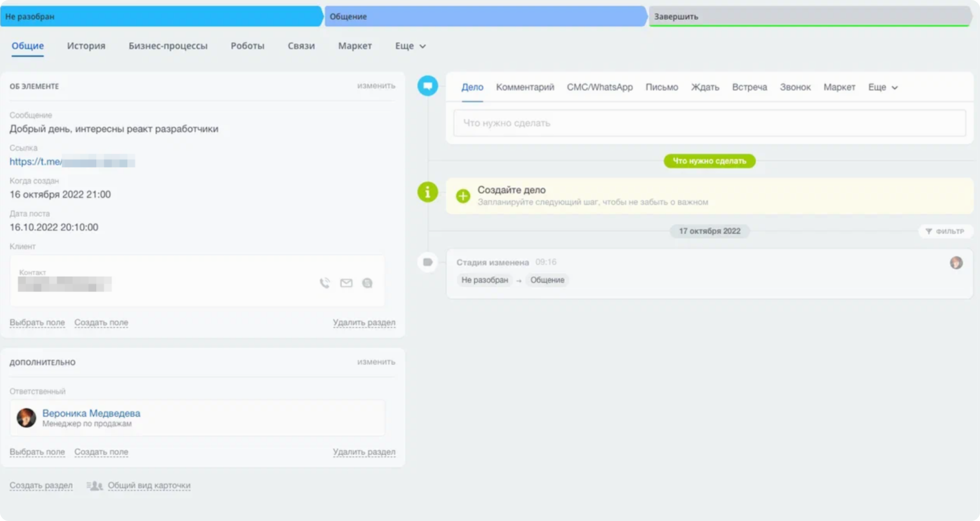Open the Комментарий activity tab
The image size is (980, 521).
[x=525, y=88]
